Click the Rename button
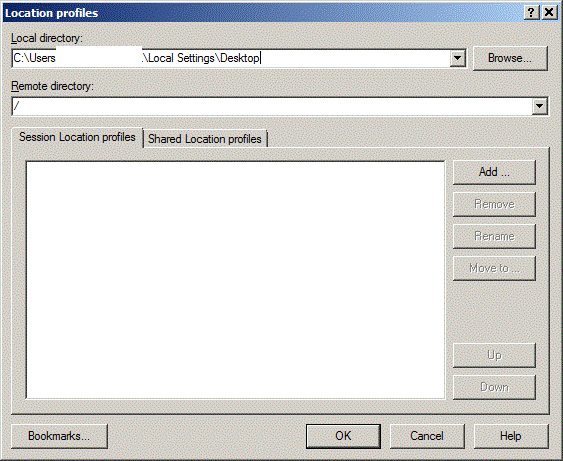Screen dimensions: 563x461 pos(494,236)
